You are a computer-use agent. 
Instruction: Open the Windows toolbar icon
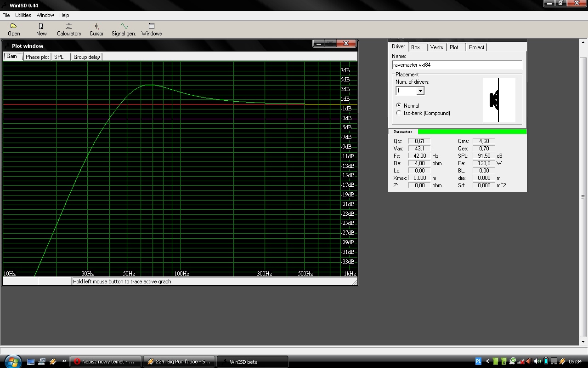(x=152, y=29)
